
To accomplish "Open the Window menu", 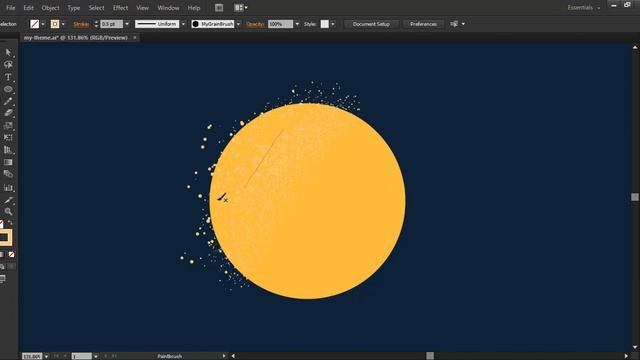I will click(168, 8).
